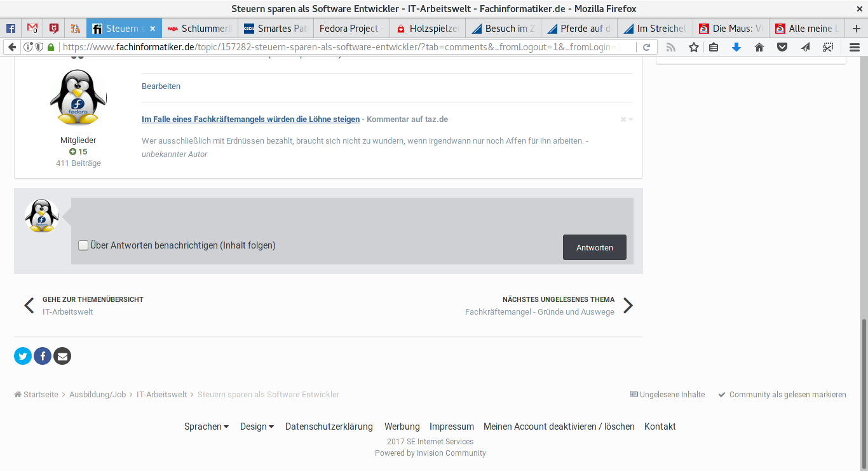The width and height of the screenshot is (868, 471).
Task: Expand the Sprachen dropdown
Action: (x=207, y=427)
